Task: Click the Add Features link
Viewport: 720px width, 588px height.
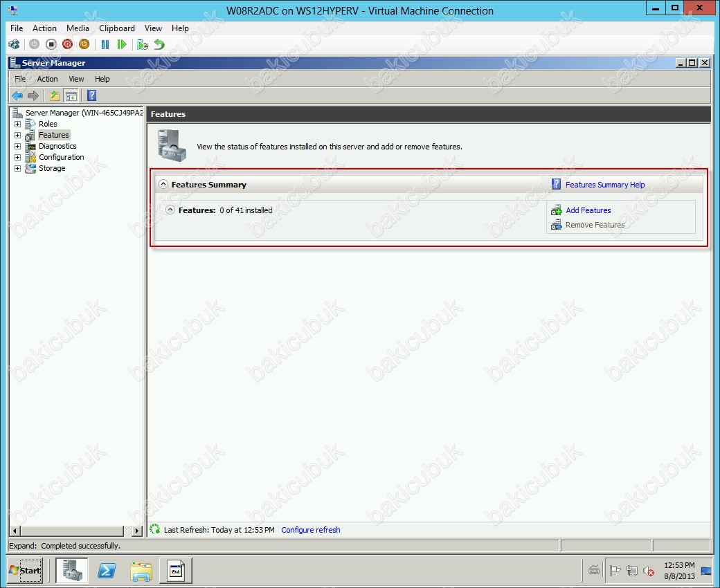Action: tap(588, 210)
